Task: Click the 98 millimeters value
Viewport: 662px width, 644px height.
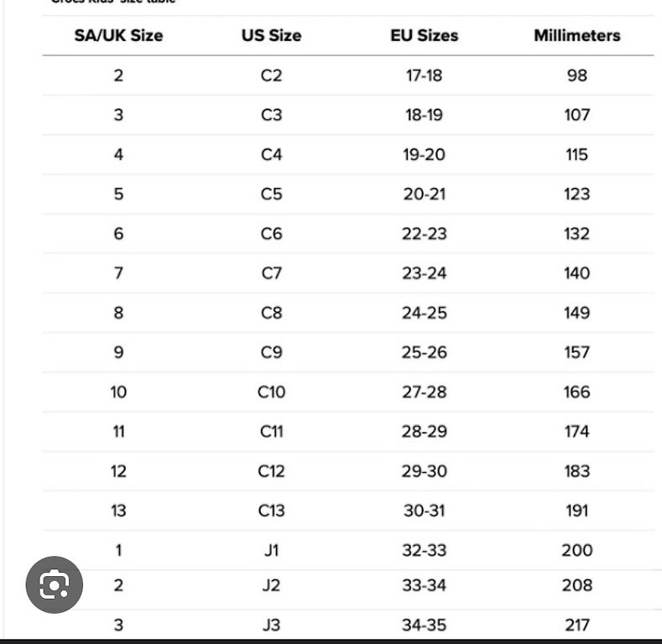Action: point(577,75)
